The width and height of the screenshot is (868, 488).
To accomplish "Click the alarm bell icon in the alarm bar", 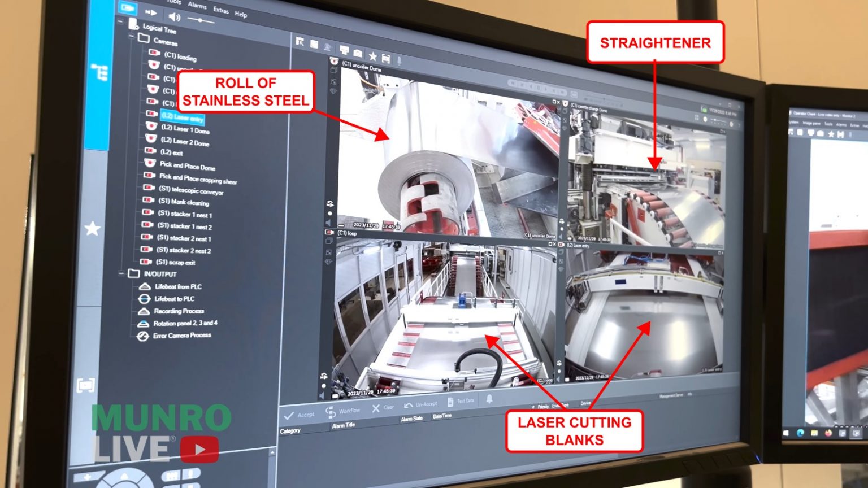I will 490,399.
